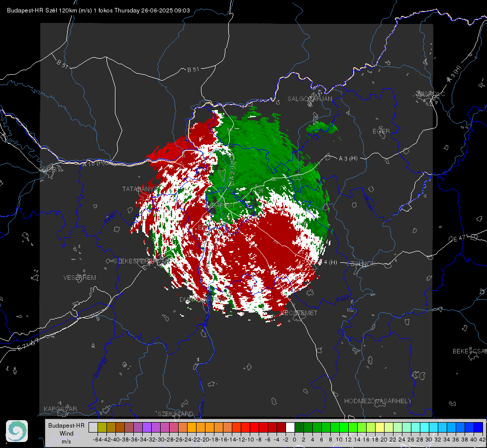Click the BUDAPEST city label on radar
487x448 pixels.
[219, 206]
